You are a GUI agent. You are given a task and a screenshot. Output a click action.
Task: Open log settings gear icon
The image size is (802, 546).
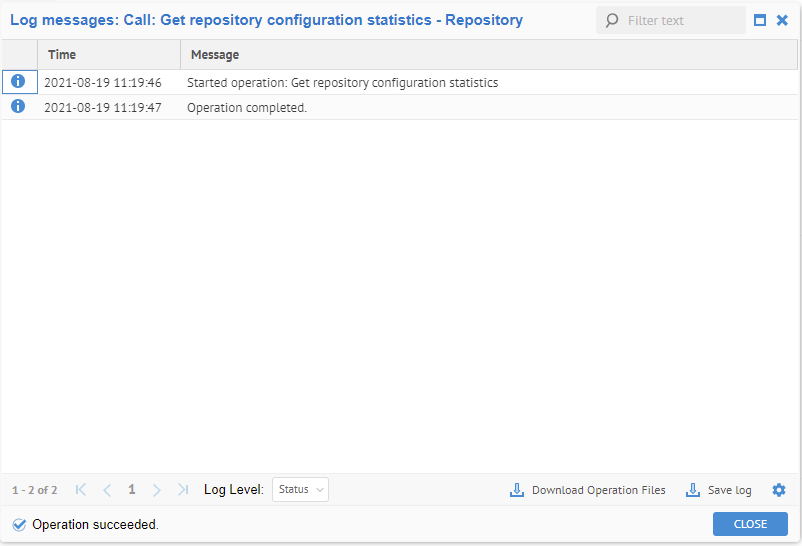coord(779,490)
